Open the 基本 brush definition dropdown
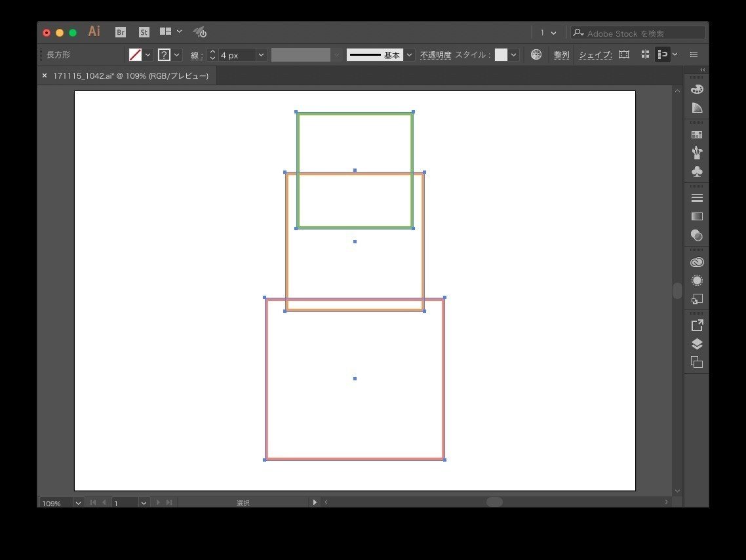 tap(408, 54)
